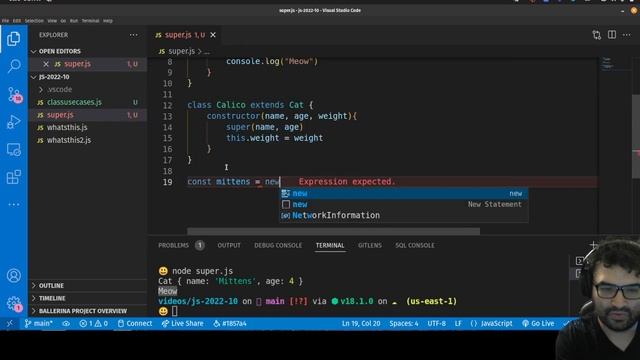Viewport: 640px width, 360px height.
Task: Switch to the Debug Console tab
Action: (278, 245)
